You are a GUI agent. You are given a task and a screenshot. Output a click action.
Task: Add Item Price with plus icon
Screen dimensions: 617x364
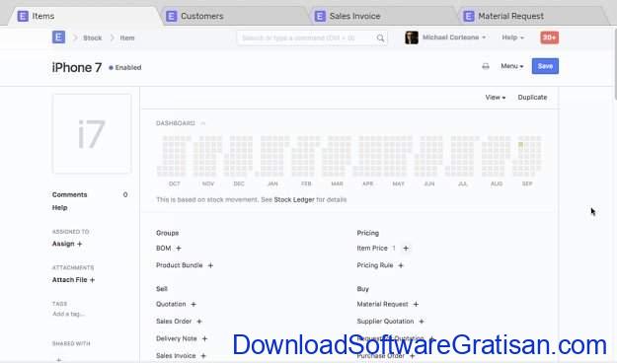coord(406,248)
